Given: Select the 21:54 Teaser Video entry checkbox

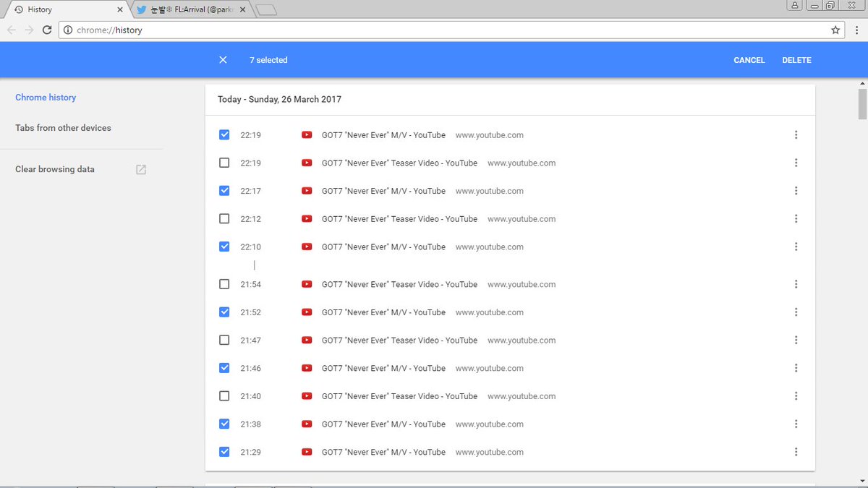Looking at the screenshot, I should (x=224, y=284).
